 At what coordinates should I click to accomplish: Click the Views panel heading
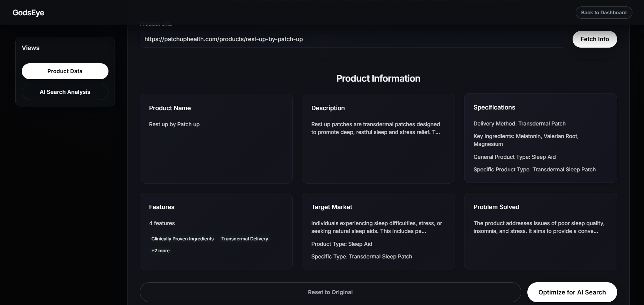(31, 48)
